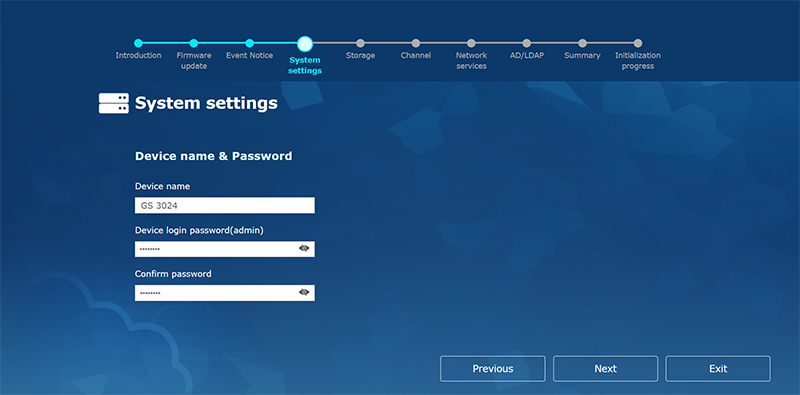This screenshot has width=800, height=395.
Task: Click the Storage step label
Action: click(360, 56)
